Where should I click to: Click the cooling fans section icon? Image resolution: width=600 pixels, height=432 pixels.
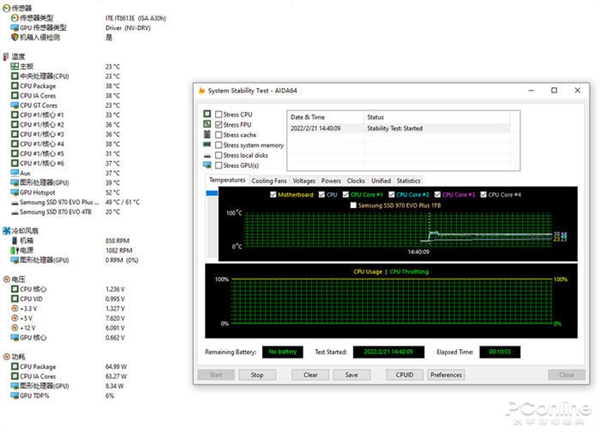click(x=7, y=231)
